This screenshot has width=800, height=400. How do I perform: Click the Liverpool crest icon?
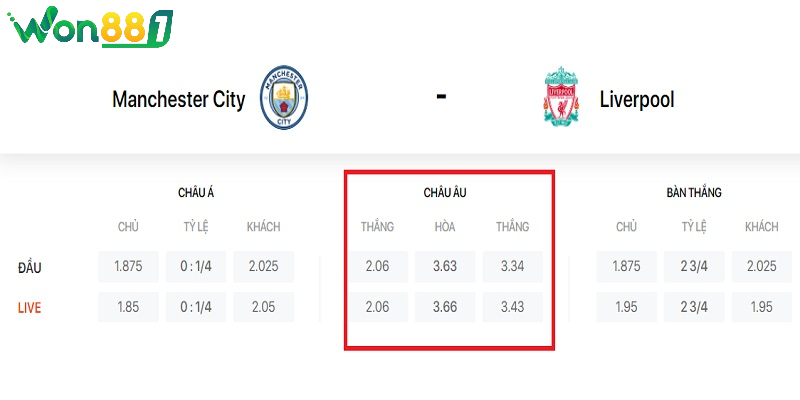point(561,98)
